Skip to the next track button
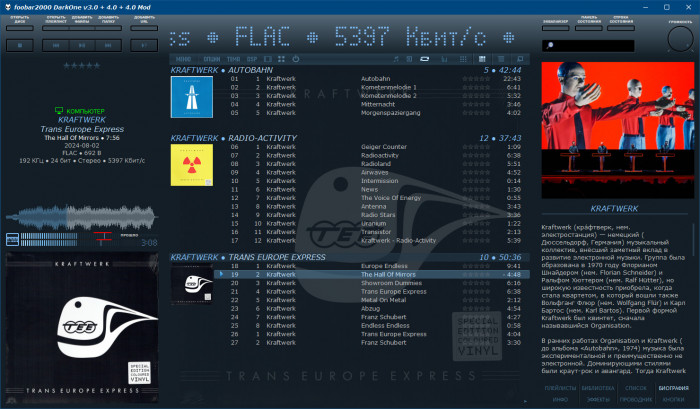Screen dimensions: 700x409 (x=108, y=45)
